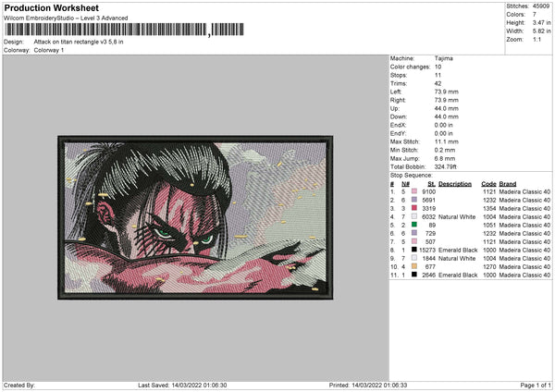555x392 pixels.
Task: Click the 'Down:' label
Action: 399,116
